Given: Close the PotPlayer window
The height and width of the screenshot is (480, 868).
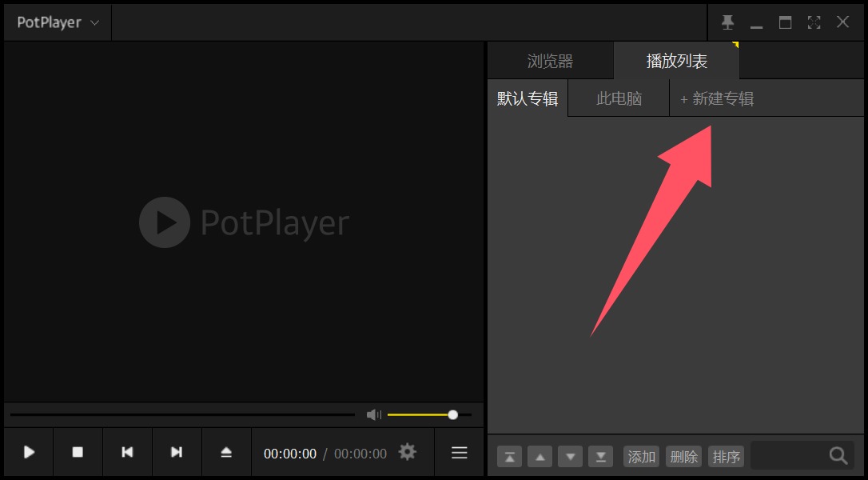Looking at the screenshot, I should tap(842, 22).
